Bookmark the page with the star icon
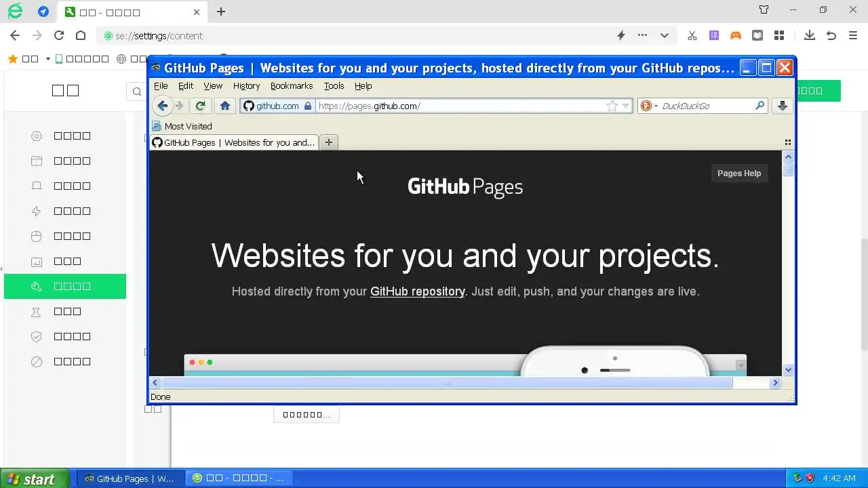The width and height of the screenshot is (868, 488). 612,106
